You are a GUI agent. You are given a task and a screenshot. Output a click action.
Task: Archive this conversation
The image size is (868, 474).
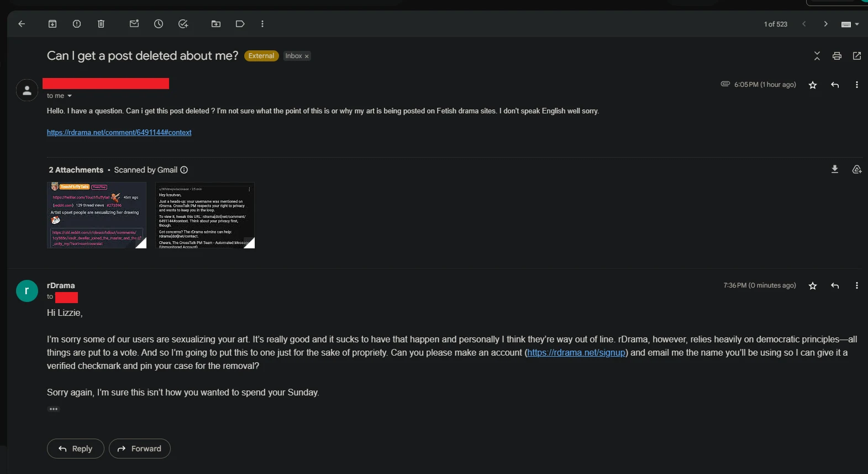pos(52,24)
